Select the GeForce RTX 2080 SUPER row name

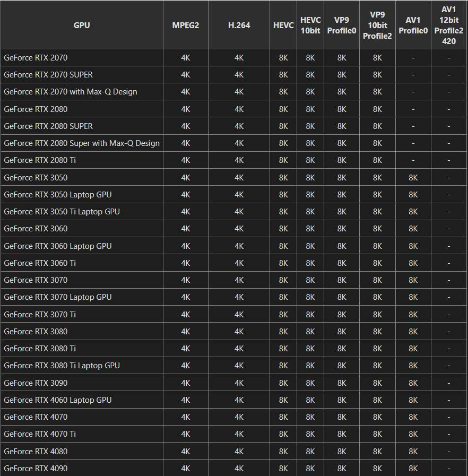pos(48,126)
